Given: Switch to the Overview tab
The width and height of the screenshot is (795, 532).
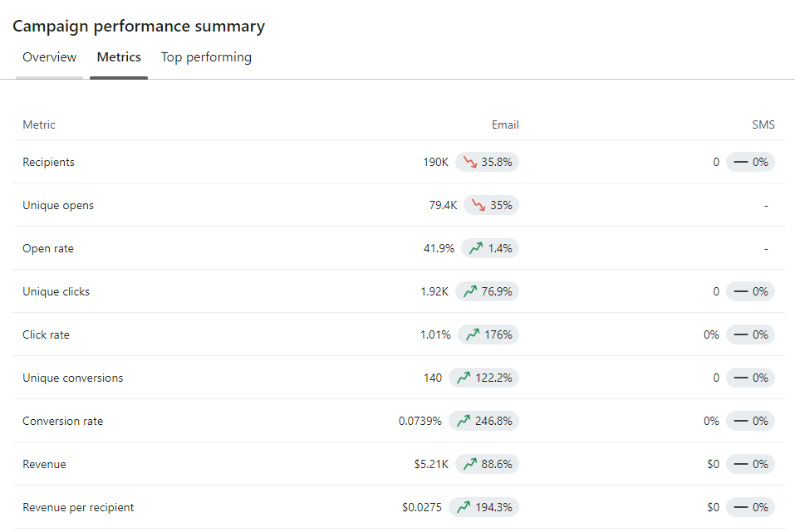Looking at the screenshot, I should pos(49,57).
